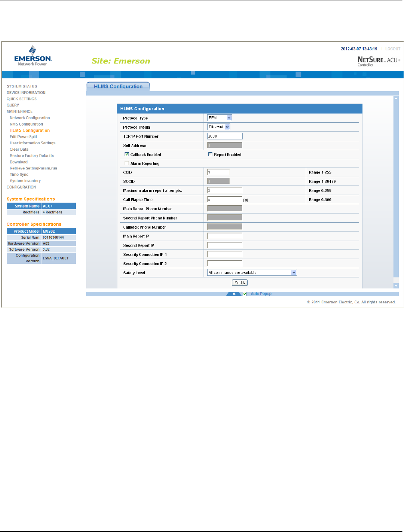Image resolution: width=404 pixels, height=532 pixels.
Task: Click the TCP/IP Port Number field
Action: click(x=225, y=136)
